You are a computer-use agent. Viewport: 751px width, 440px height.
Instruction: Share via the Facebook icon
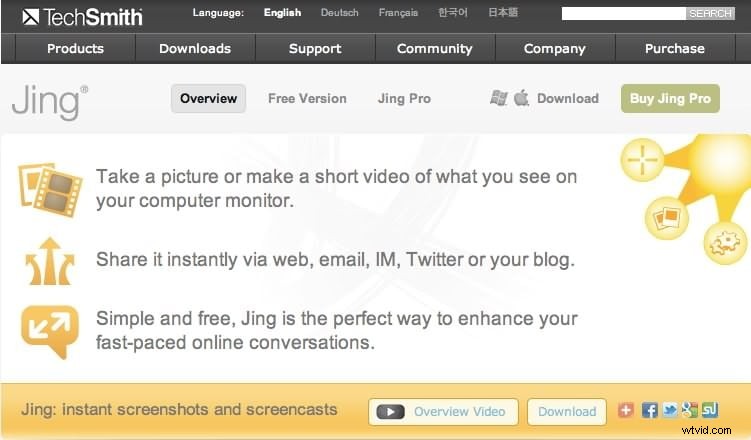coord(649,410)
